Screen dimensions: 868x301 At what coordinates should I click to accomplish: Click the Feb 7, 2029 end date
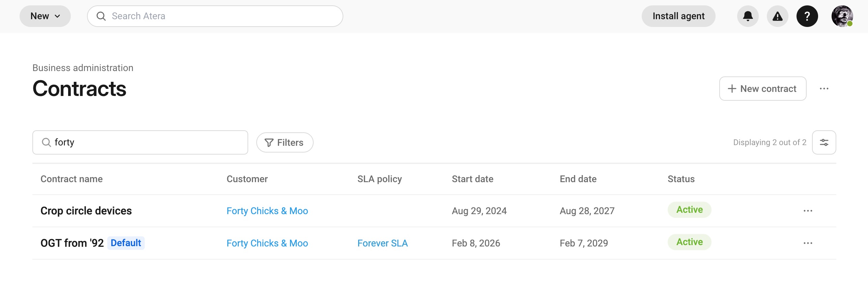click(584, 243)
